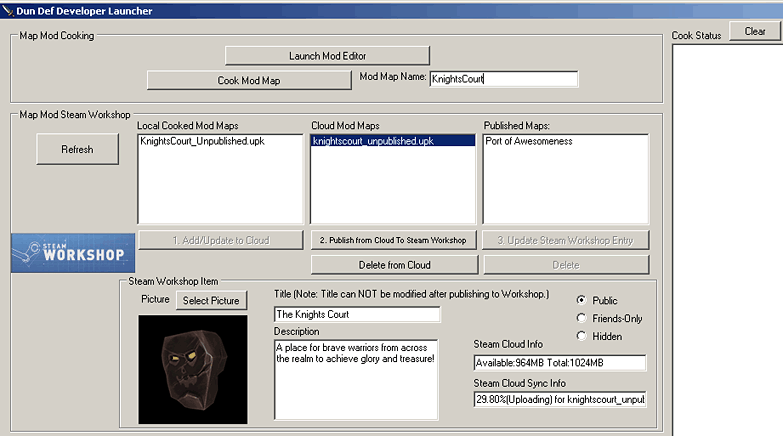The image size is (783, 436).
Task: Click the Delete button under Published Maps
Action: (566, 265)
